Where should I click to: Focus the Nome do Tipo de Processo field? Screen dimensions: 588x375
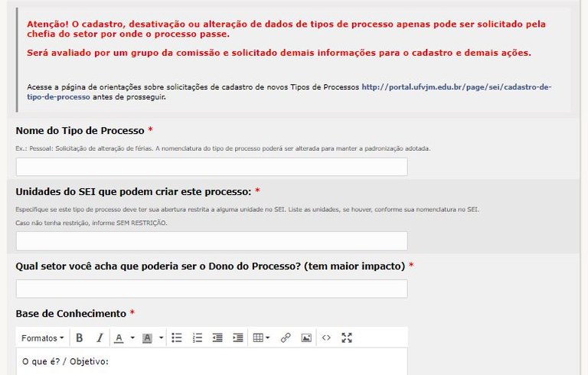[211, 167]
